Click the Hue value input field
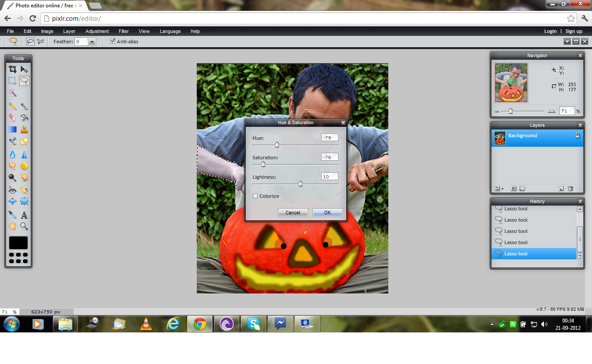 pos(330,138)
